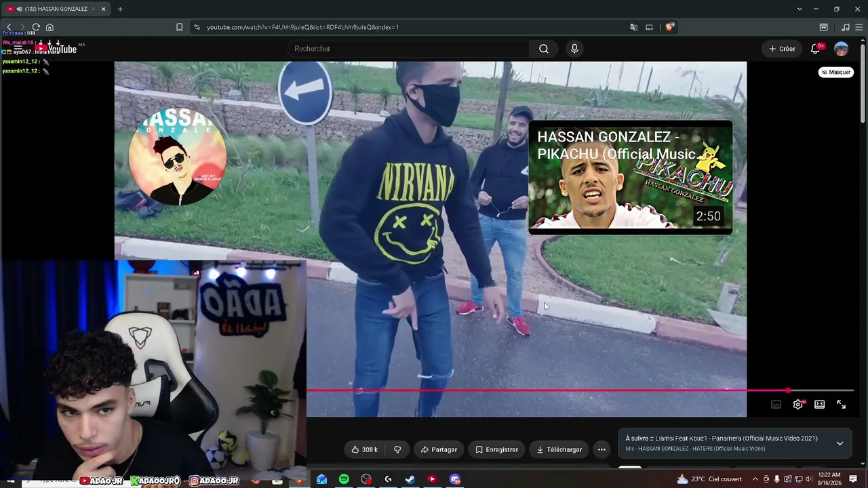Open the Hassan Gonzalez channel avatar card
This screenshot has width=868, height=488.
coord(178,156)
